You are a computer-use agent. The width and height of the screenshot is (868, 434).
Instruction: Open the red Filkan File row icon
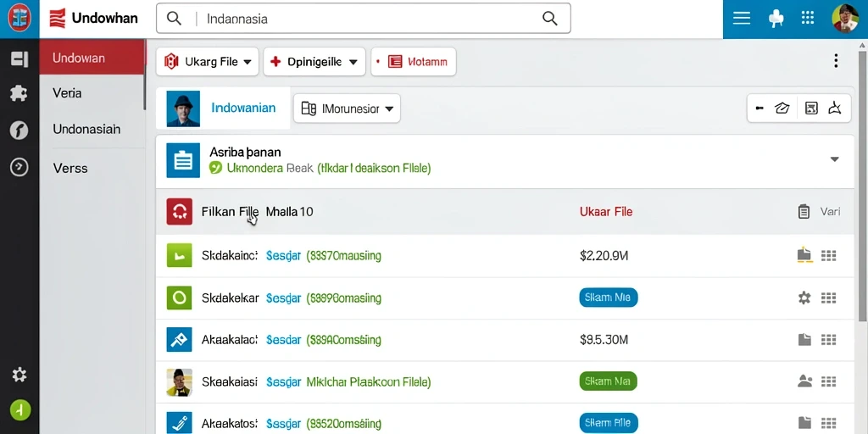[180, 211]
